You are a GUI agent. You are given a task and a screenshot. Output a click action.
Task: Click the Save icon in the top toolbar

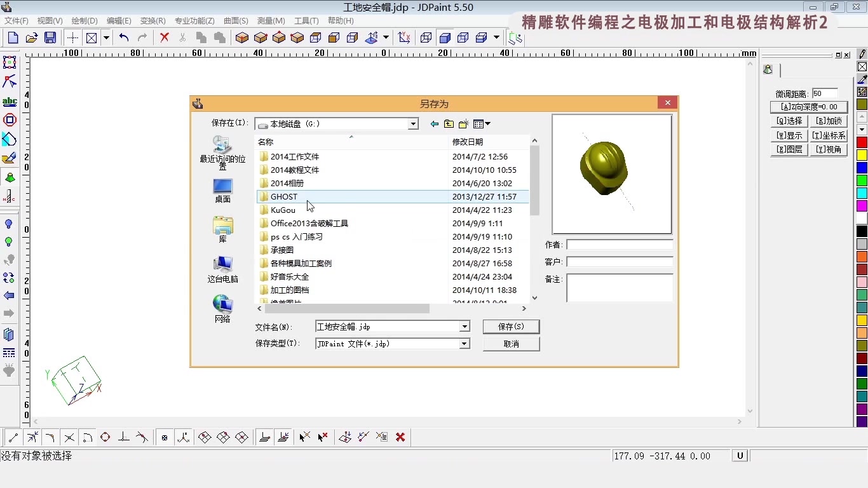point(50,37)
